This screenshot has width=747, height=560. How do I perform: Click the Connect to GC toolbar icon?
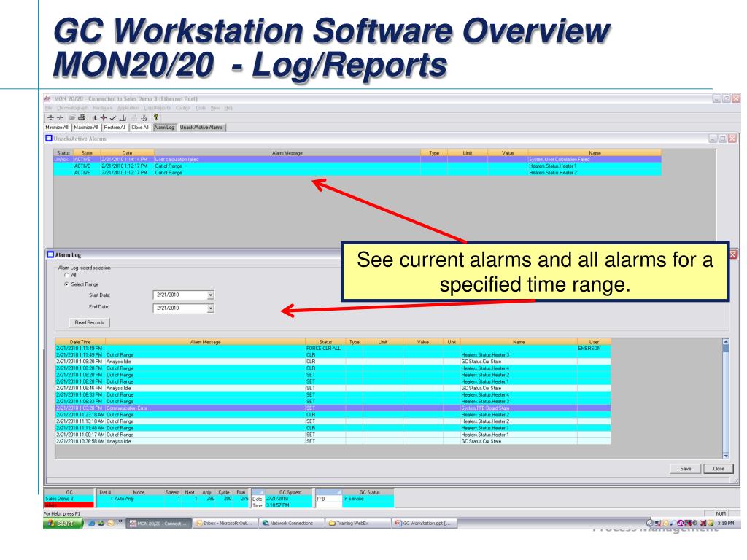(50, 117)
